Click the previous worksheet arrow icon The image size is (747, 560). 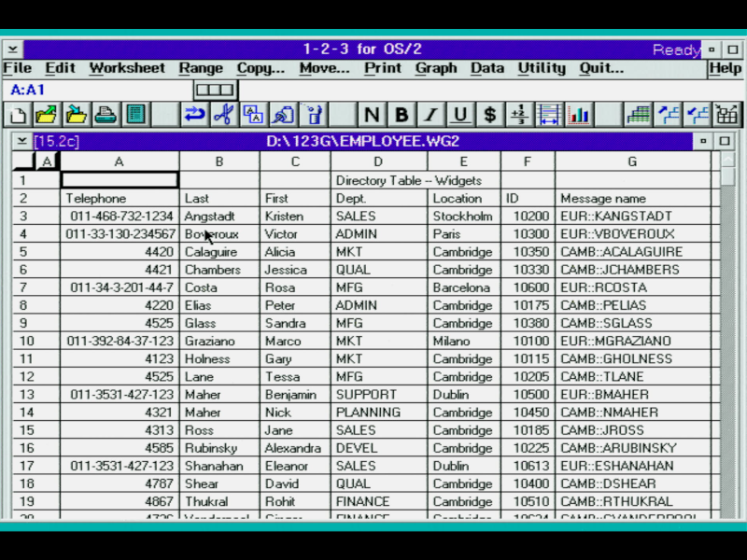coord(698,115)
